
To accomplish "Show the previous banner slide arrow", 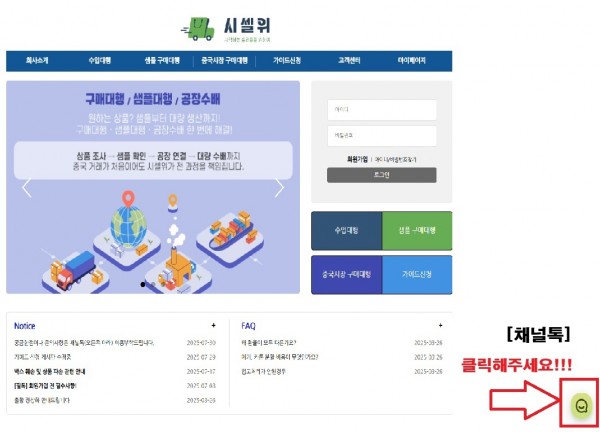I will tap(27, 188).
